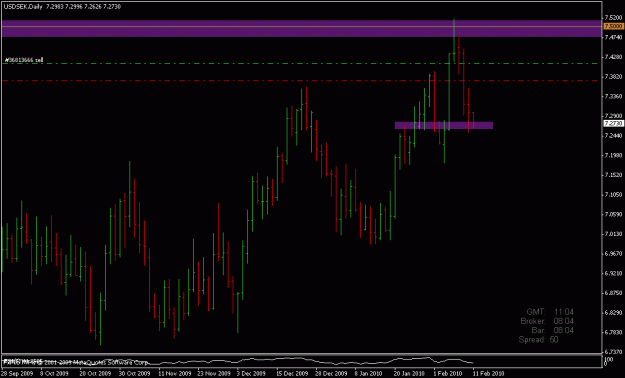Click the 7.4280 price axis label
The width and height of the screenshot is (625, 378).
pyautogui.click(x=613, y=57)
